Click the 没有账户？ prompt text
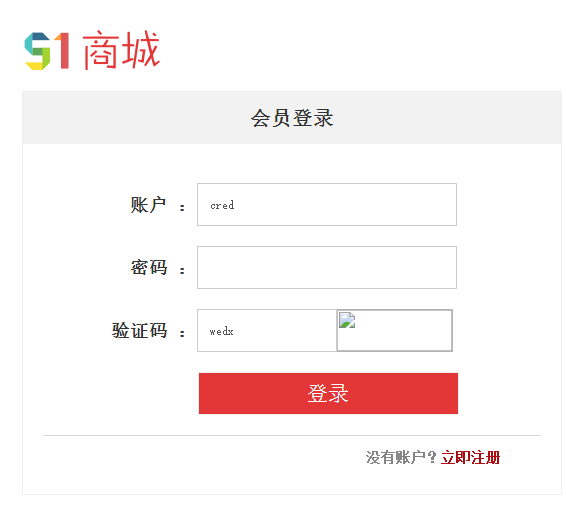The width and height of the screenshot is (566, 507). point(401,458)
